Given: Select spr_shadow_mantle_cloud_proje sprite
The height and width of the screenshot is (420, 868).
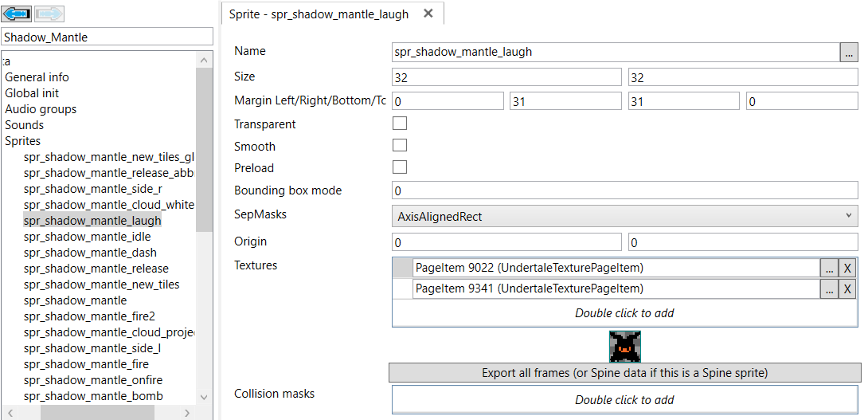Looking at the screenshot, I should click(x=108, y=332).
